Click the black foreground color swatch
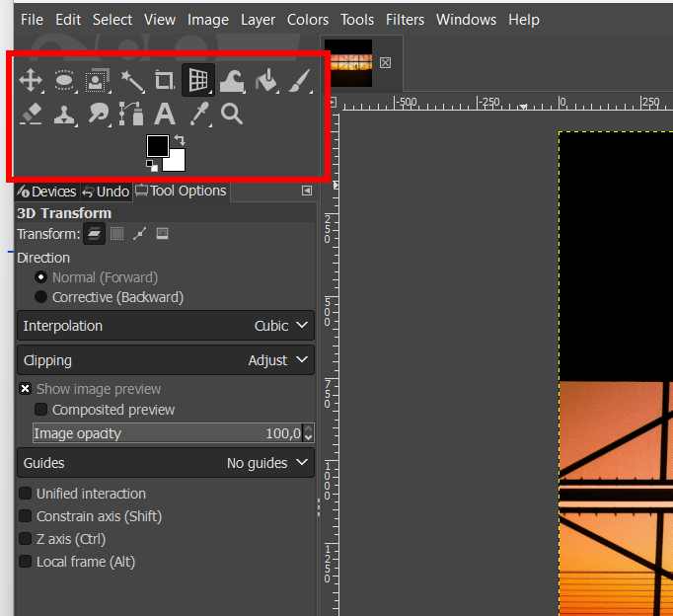Image resolution: width=673 pixels, height=616 pixels. click(x=157, y=146)
